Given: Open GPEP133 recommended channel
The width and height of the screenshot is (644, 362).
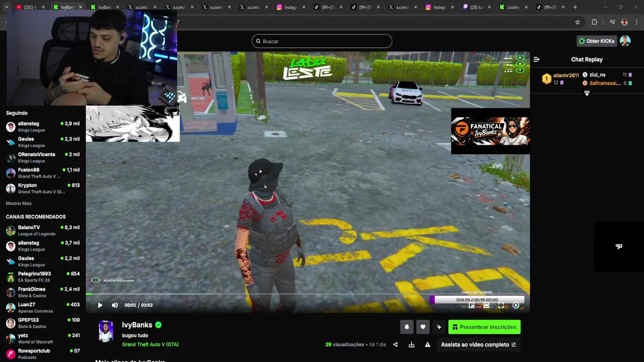Looking at the screenshot, I should point(43,323).
